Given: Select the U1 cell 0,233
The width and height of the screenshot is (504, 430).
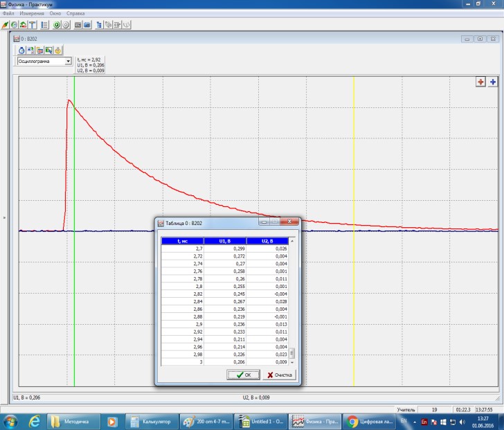Looking at the screenshot, I should click(x=225, y=332).
